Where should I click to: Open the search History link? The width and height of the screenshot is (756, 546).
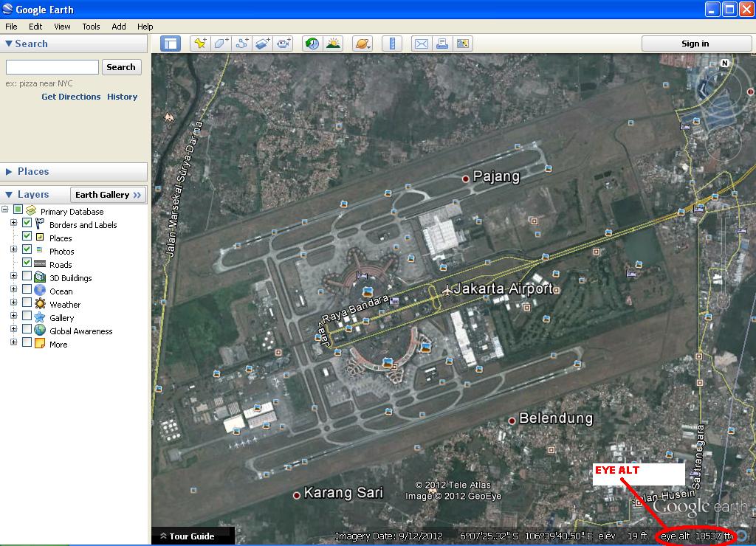coord(122,97)
